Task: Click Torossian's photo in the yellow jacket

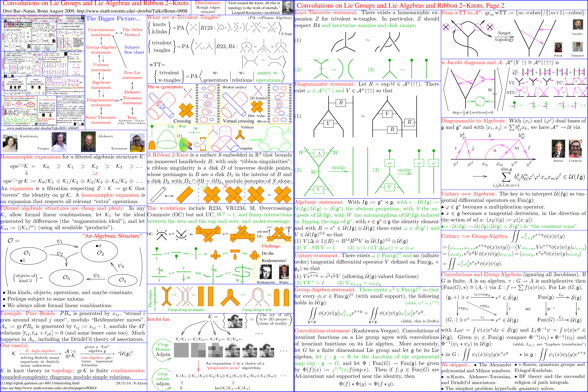Action: pos(137,143)
